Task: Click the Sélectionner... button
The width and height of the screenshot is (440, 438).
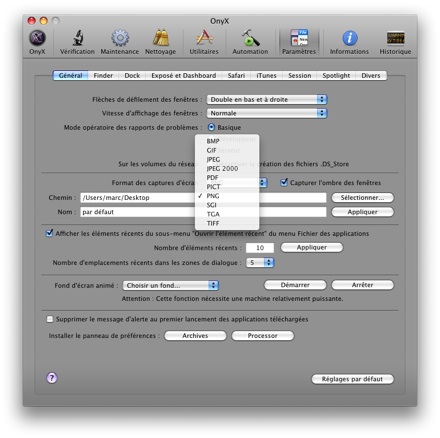Action: pyautogui.click(x=362, y=198)
